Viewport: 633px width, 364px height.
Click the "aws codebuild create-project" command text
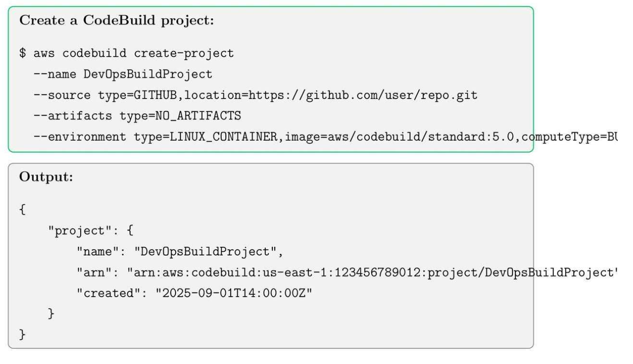(133, 53)
